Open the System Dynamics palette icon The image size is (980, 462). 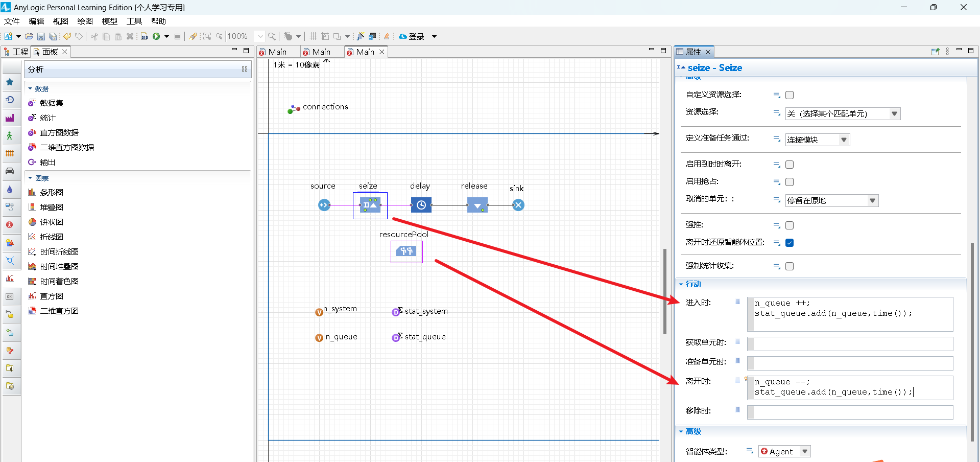(10, 207)
